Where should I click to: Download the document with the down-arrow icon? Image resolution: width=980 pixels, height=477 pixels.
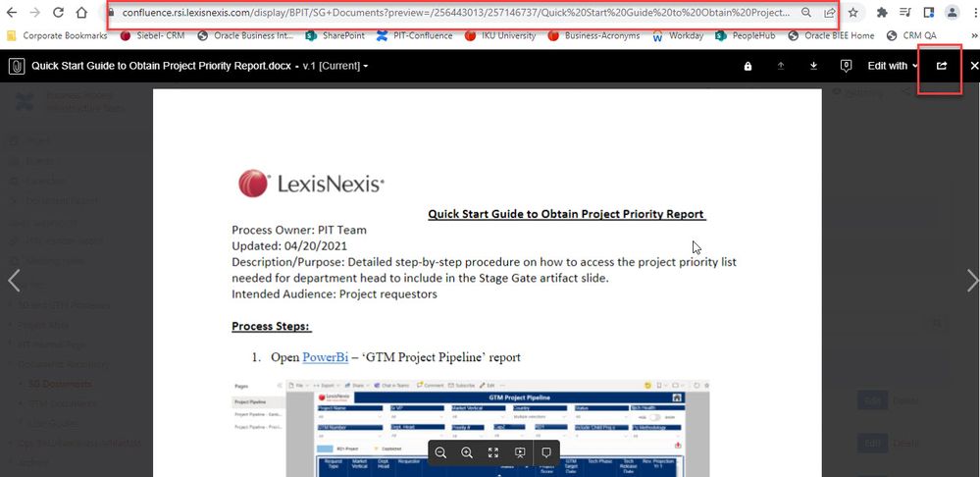tap(814, 66)
